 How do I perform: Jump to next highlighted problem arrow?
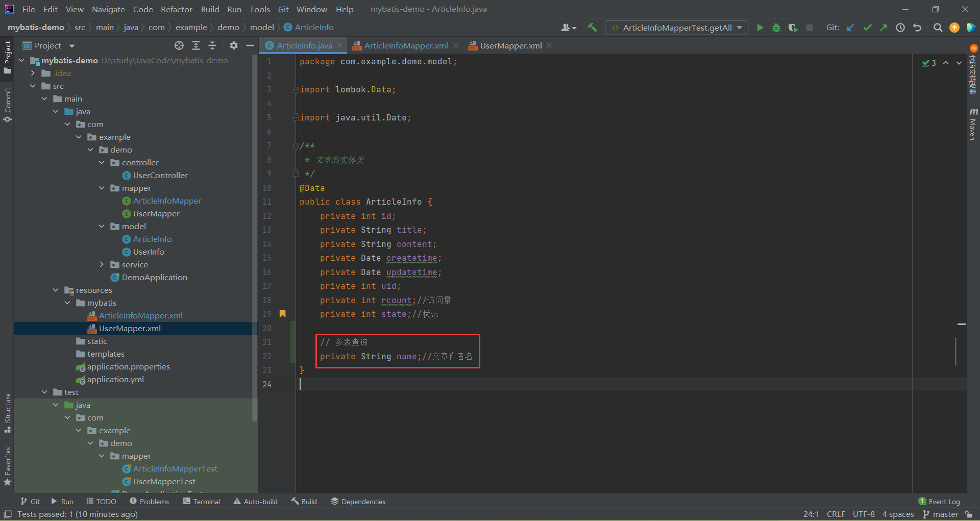(x=959, y=63)
